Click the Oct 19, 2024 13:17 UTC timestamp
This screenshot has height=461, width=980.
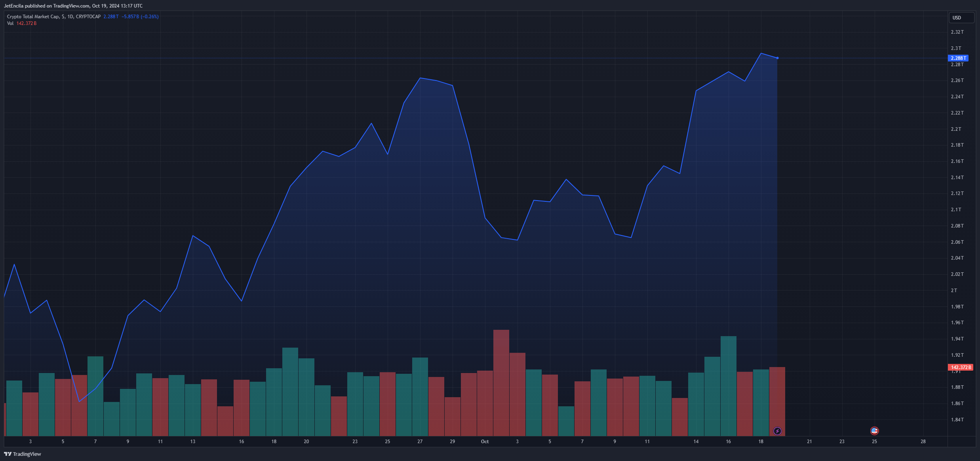point(117,6)
